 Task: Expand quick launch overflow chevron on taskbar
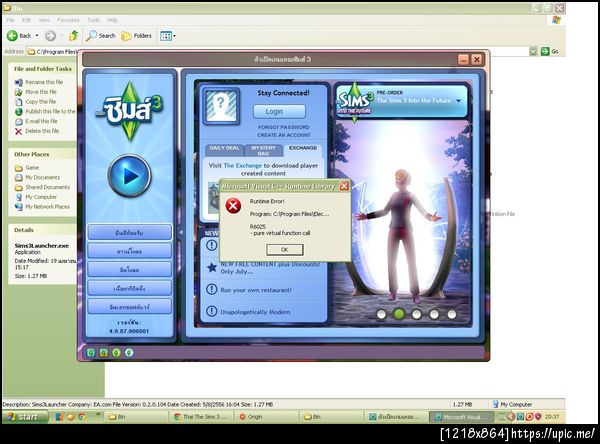pyautogui.click(x=98, y=414)
